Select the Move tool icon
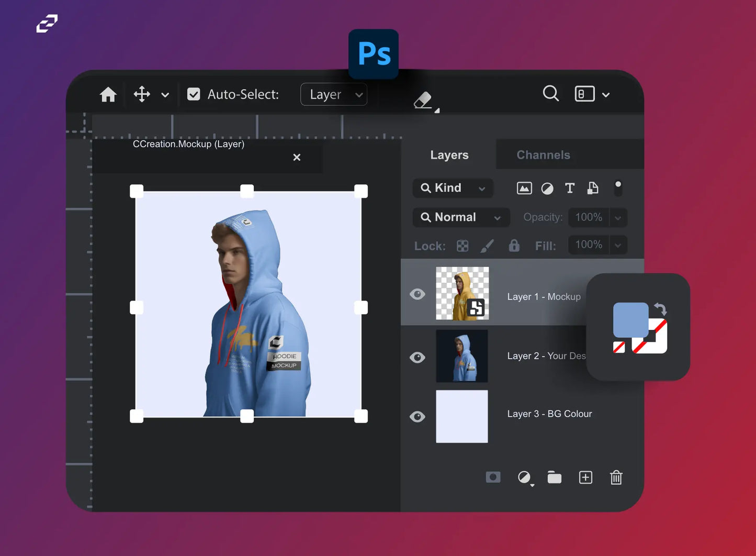The image size is (756, 556). click(142, 95)
